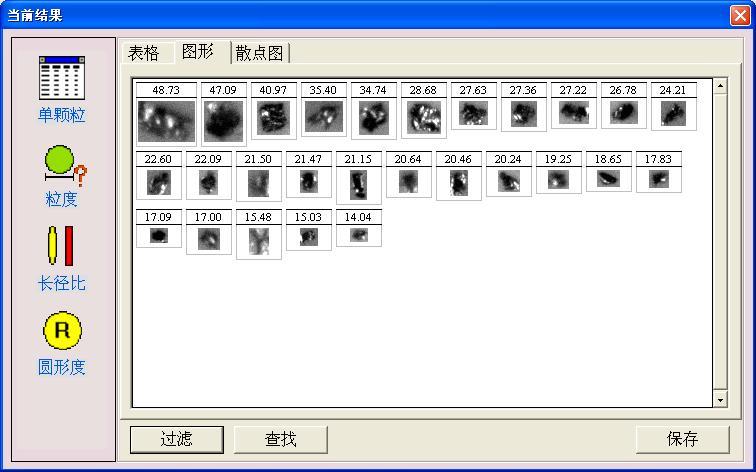Switch to the 散点图 tab

(260, 53)
